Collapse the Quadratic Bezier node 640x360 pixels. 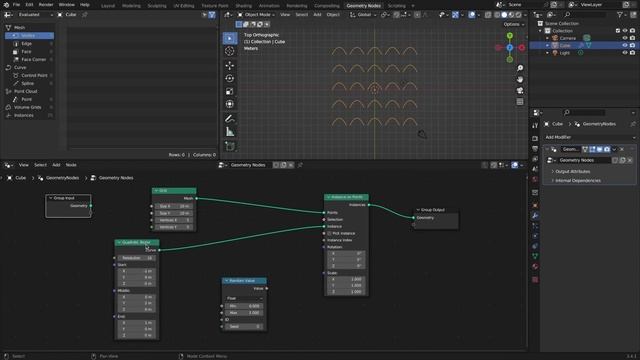(x=119, y=242)
